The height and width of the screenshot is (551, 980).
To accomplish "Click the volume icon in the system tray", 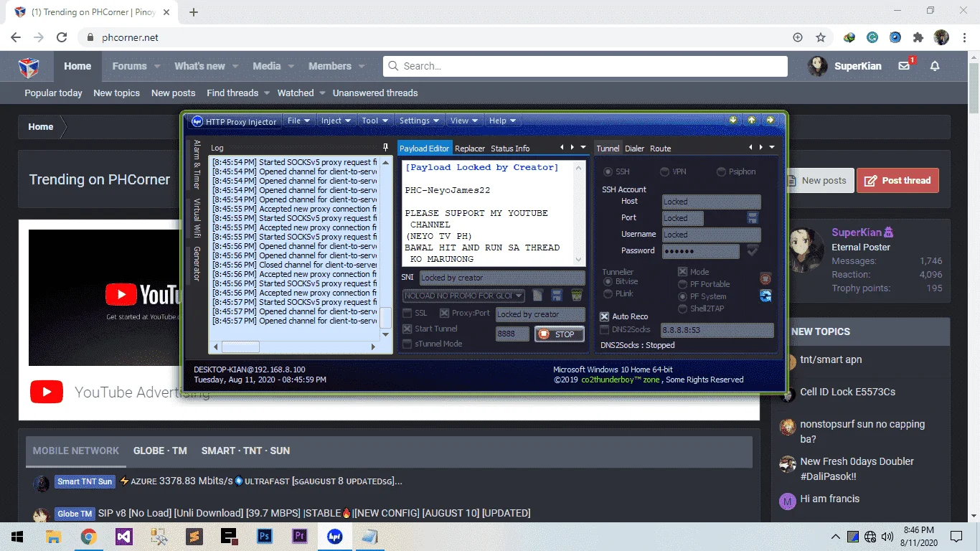I will pos(887,536).
